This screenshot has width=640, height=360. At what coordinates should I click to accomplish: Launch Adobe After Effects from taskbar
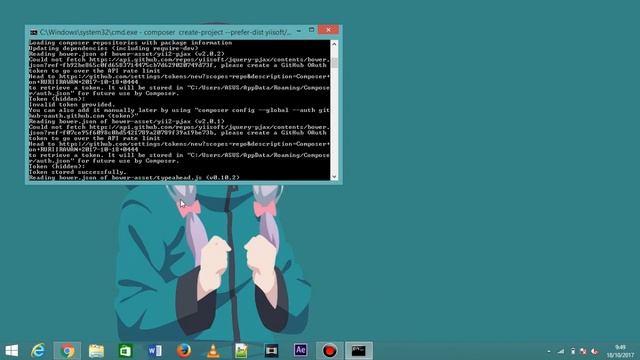pyautogui.click(x=300, y=350)
